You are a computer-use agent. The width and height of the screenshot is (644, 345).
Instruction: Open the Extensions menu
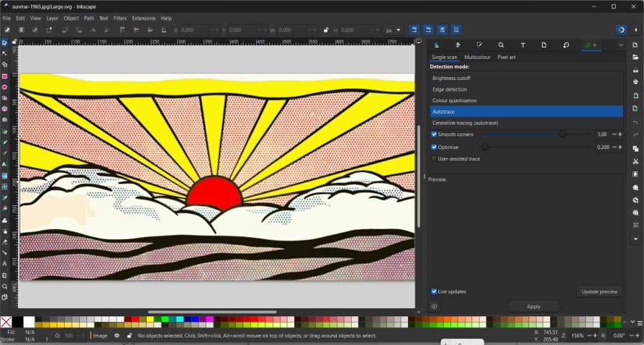tap(144, 18)
